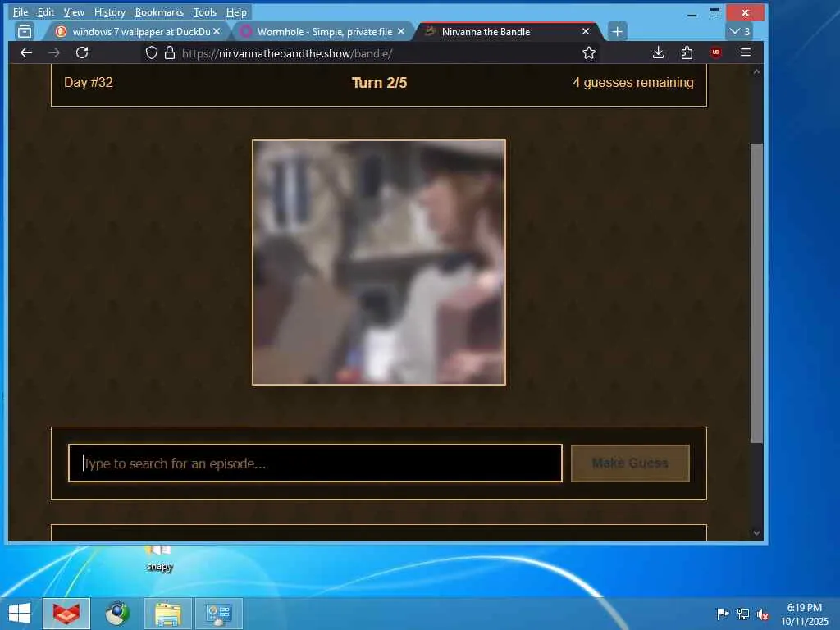Click the blurred episode screenshot
This screenshot has height=630, width=840.
[x=379, y=262]
